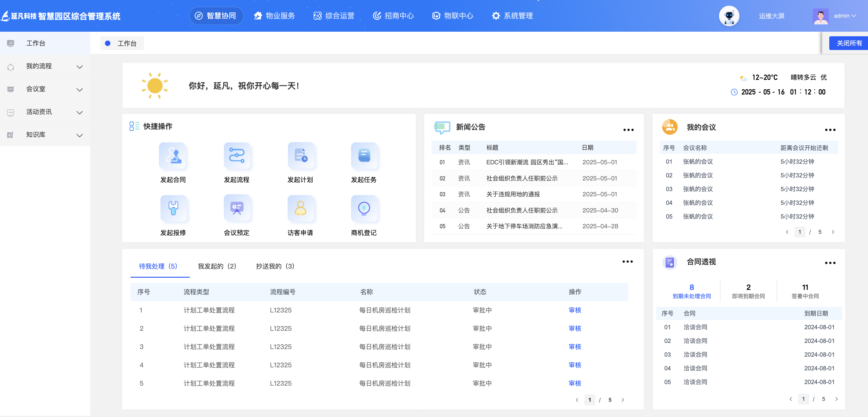Open the 物业服务 top menu
Viewport: 868px width, 417px height.
(274, 16)
